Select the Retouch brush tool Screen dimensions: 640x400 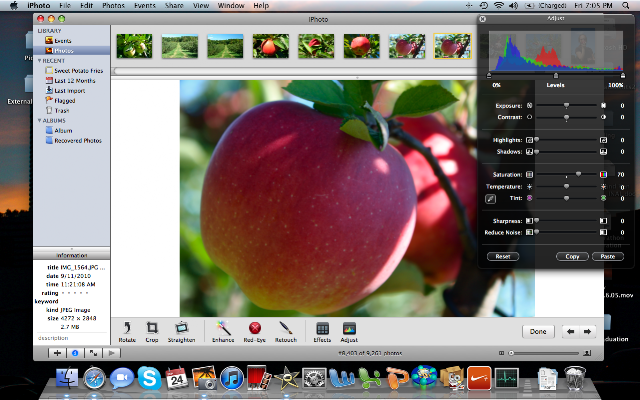tap(286, 331)
